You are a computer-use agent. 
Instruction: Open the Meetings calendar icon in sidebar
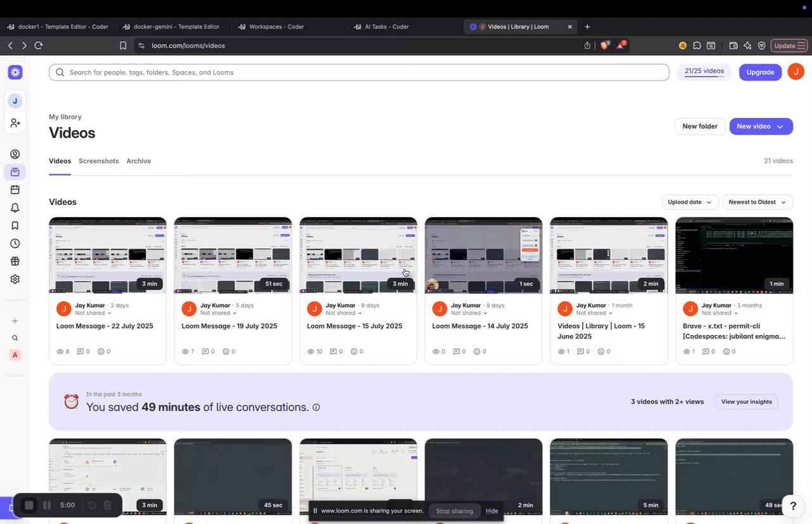[x=15, y=190]
